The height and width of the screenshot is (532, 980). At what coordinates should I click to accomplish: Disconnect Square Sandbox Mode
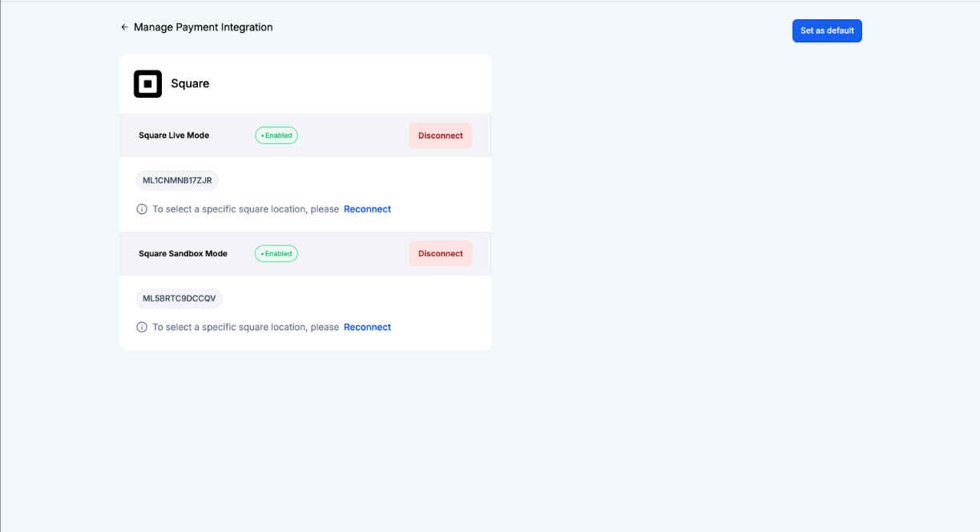point(440,253)
